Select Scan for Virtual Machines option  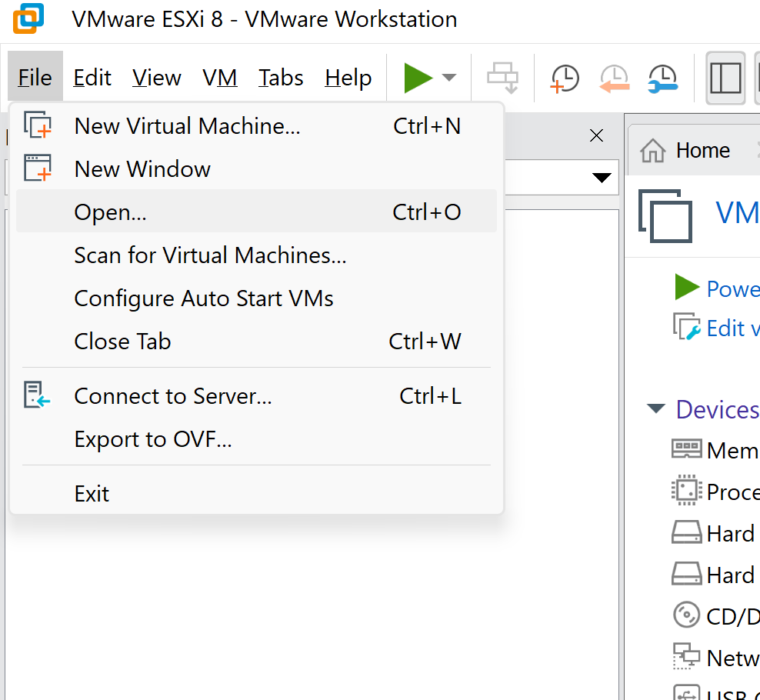210,255
